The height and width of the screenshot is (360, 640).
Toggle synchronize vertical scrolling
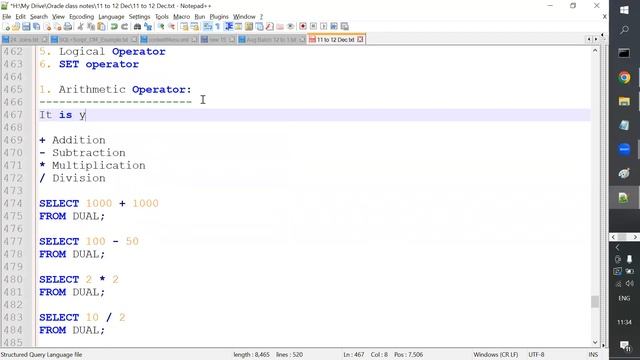point(185,27)
